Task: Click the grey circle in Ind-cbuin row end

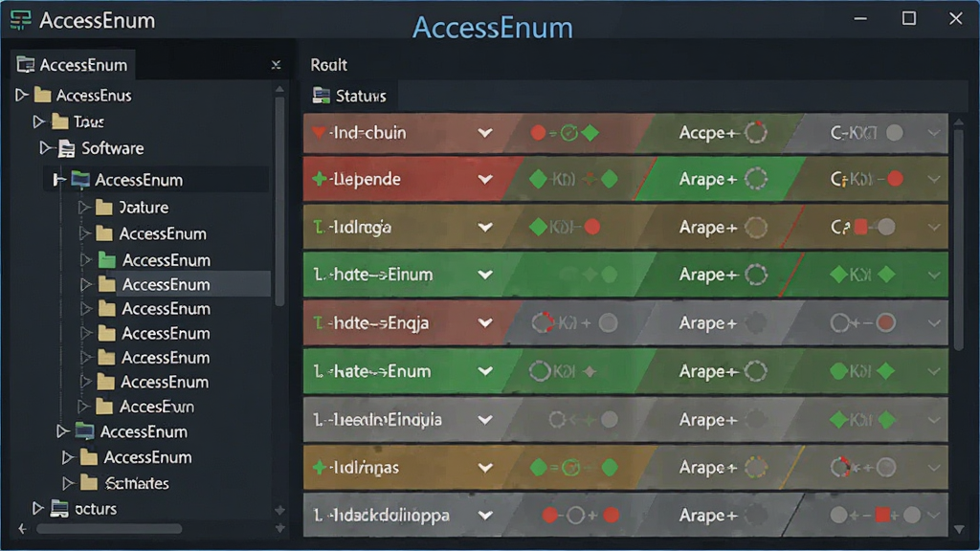Action: [x=895, y=132]
